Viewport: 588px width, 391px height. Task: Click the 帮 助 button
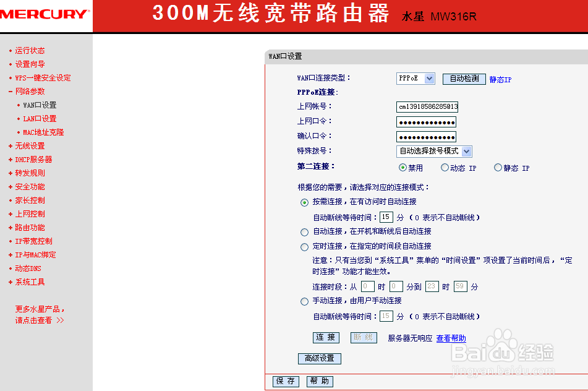point(320,382)
